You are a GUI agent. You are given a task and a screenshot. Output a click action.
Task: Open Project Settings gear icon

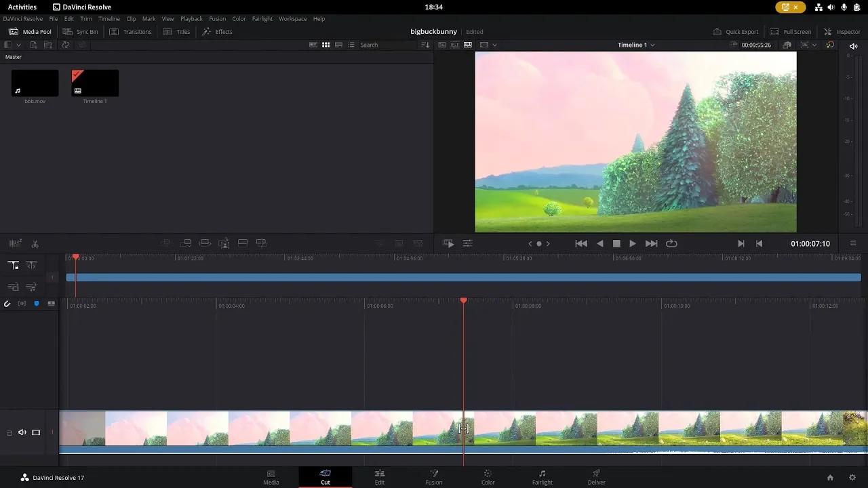tap(852, 478)
